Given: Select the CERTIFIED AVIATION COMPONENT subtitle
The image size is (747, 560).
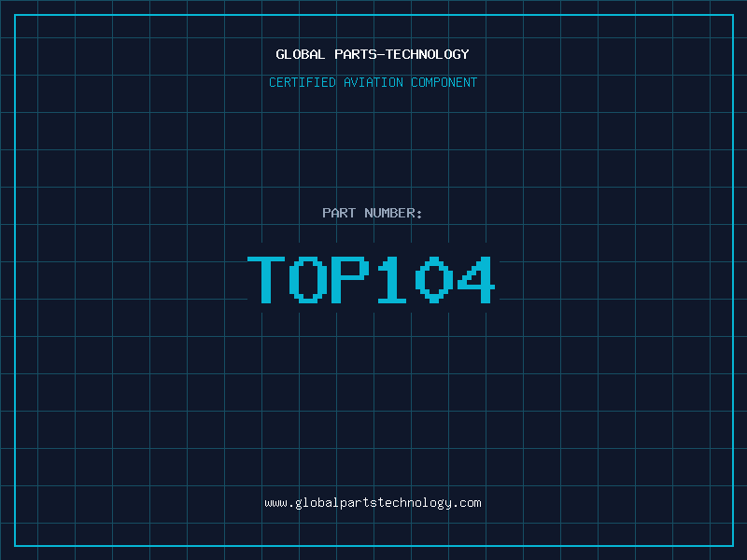Looking at the screenshot, I should tap(373, 82).
